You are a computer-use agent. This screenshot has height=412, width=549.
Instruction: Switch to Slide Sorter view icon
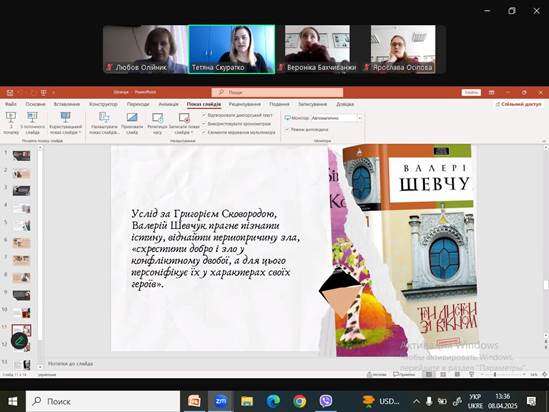[x=443, y=374]
